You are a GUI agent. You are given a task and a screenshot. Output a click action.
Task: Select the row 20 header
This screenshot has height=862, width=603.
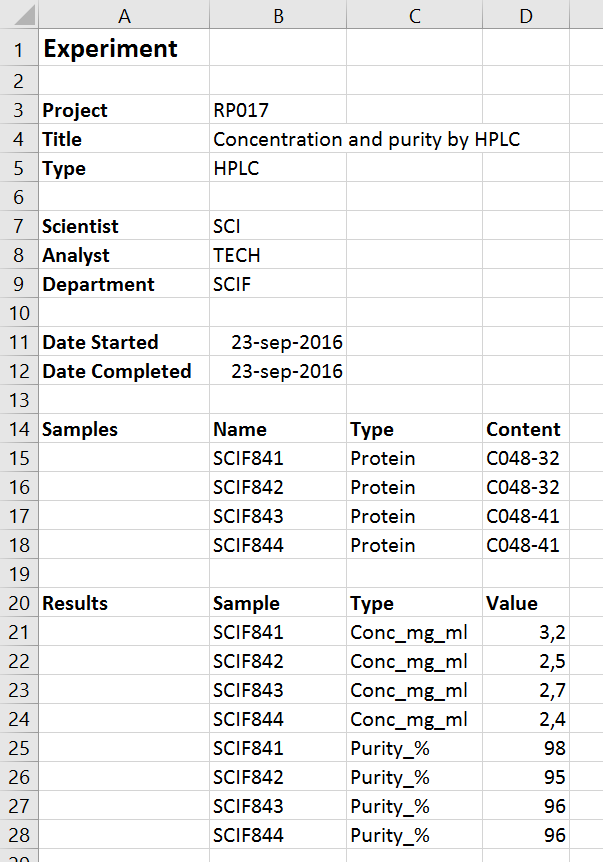pyautogui.click(x=18, y=604)
